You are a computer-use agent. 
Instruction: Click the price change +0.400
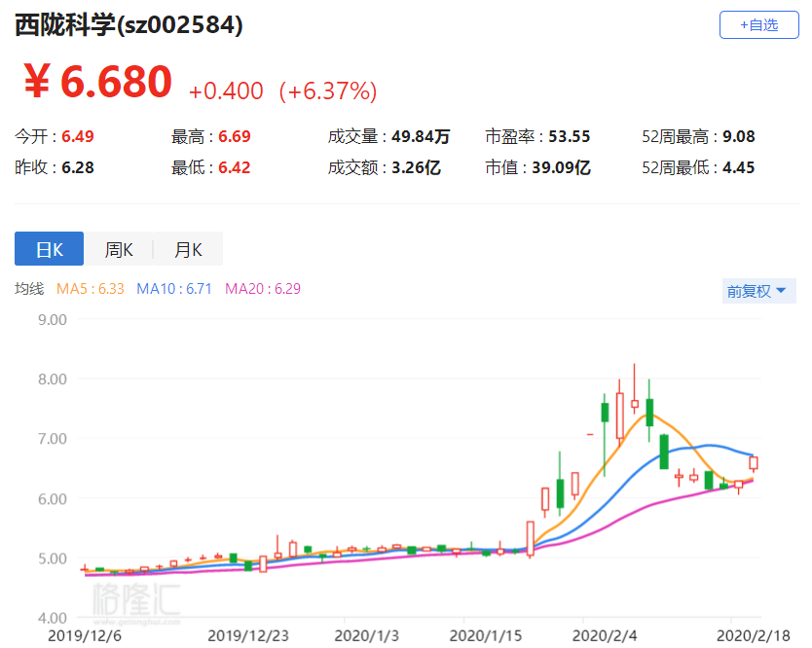226,91
